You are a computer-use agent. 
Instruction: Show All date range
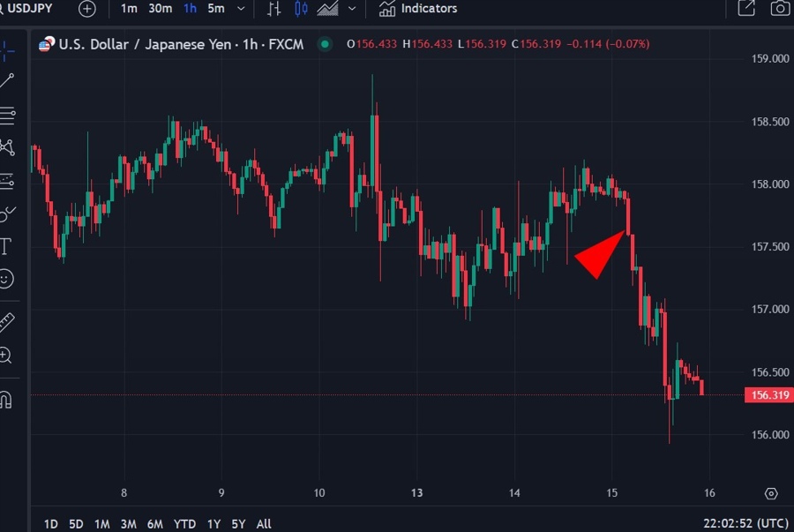(263, 524)
